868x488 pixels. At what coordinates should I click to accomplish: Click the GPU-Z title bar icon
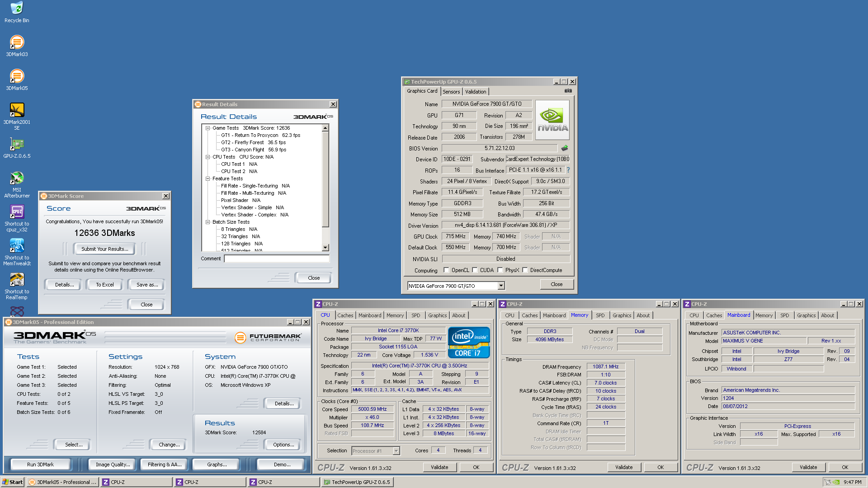(407, 82)
